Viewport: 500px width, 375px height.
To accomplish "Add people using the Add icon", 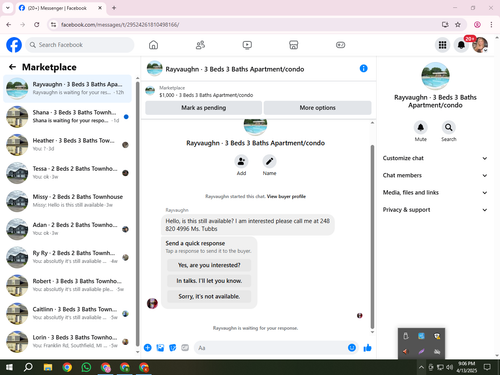I will point(241,161).
